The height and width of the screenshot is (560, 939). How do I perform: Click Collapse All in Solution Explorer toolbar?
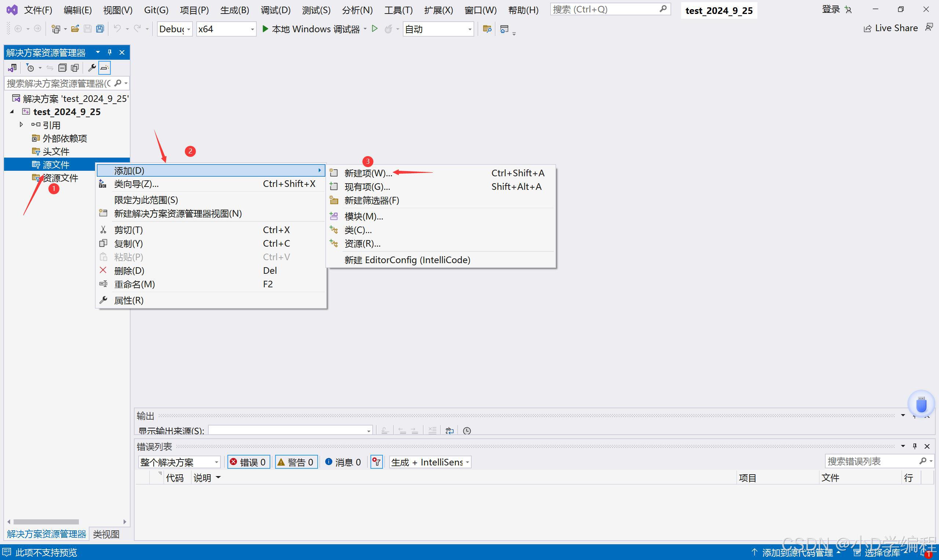pos(62,68)
